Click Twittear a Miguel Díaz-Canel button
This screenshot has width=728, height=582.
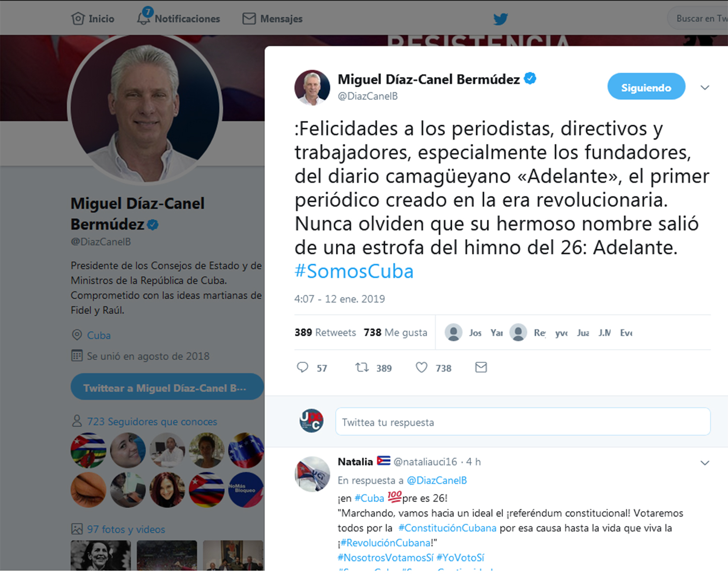[x=167, y=387]
